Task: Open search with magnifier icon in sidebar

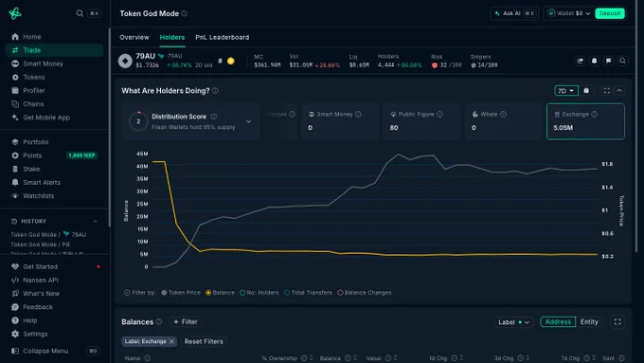Action: (80, 13)
